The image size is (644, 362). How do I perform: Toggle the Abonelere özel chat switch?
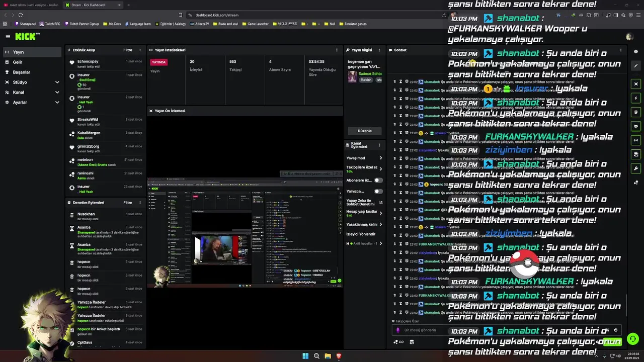coord(378,180)
